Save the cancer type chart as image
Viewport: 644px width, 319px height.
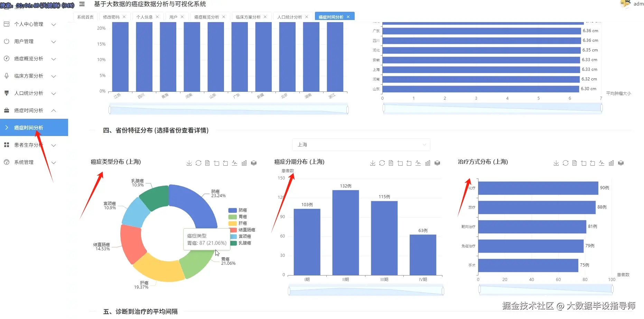point(189,163)
